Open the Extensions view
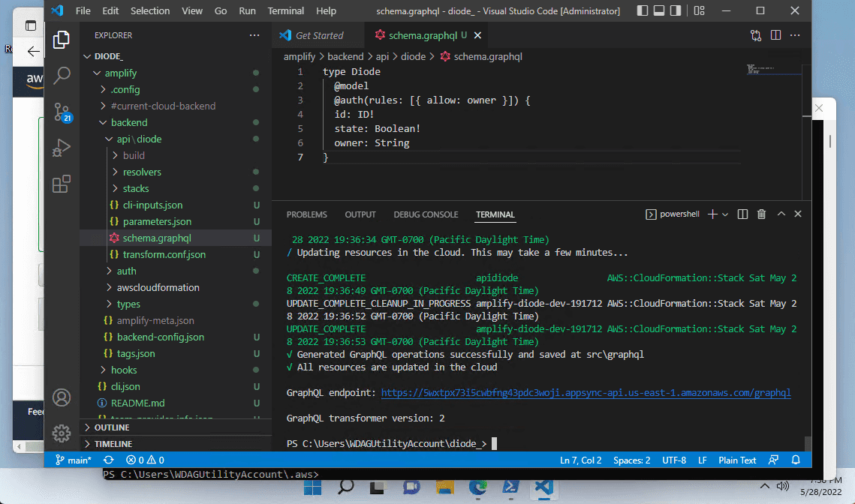The height and width of the screenshot is (504, 855). 61,184
